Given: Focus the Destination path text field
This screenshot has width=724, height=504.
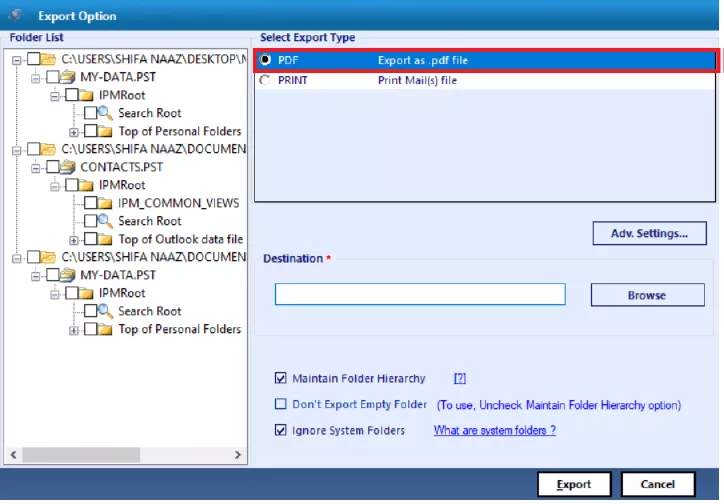Looking at the screenshot, I should tap(420, 294).
